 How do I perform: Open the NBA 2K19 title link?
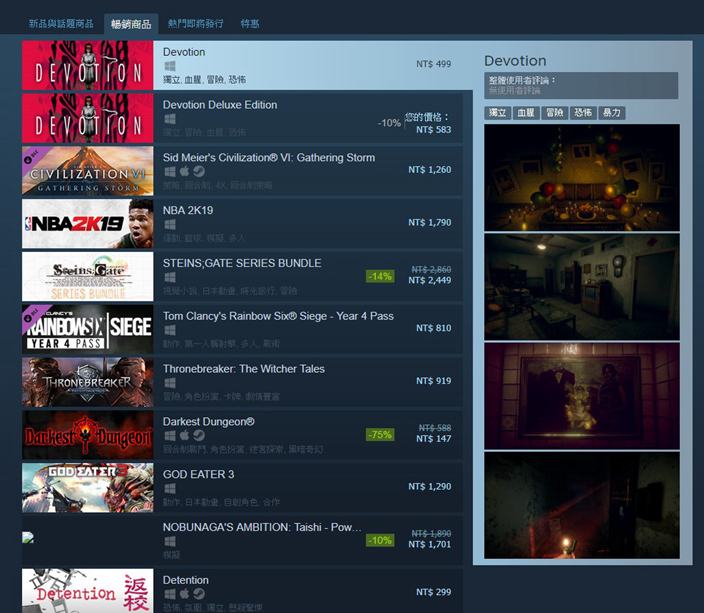click(188, 210)
